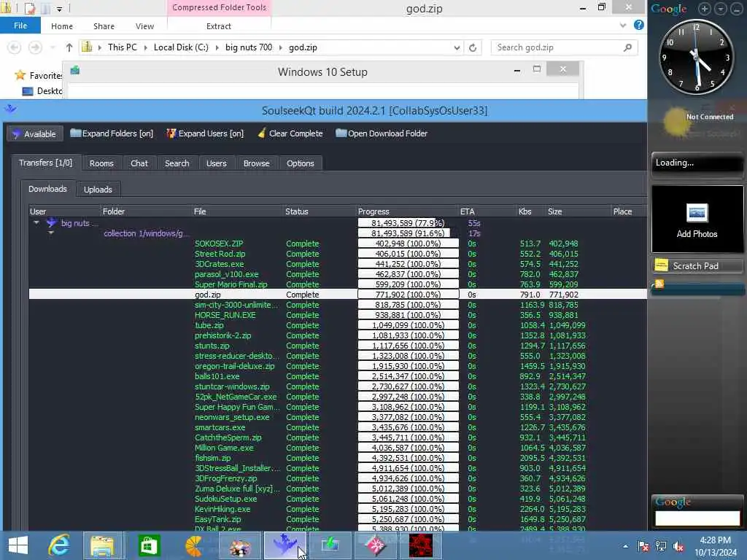
Task: Toggle Expand Users [on] option
Action: coord(205,134)
